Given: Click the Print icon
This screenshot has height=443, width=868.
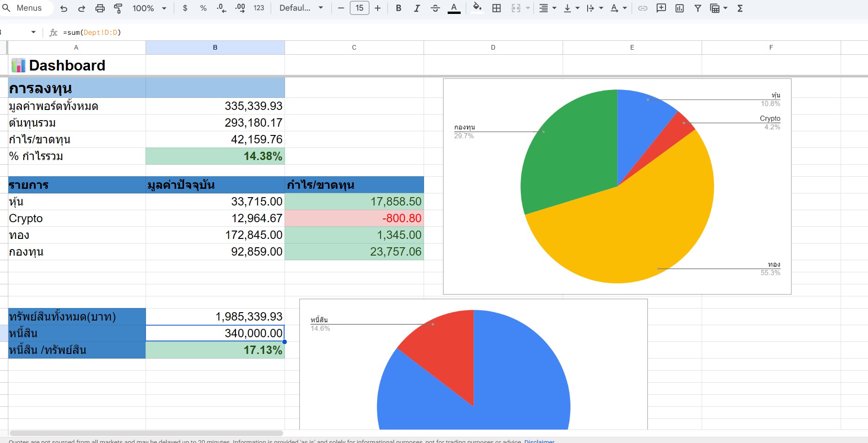Looking at the screenshot, I should coord(100,8).
